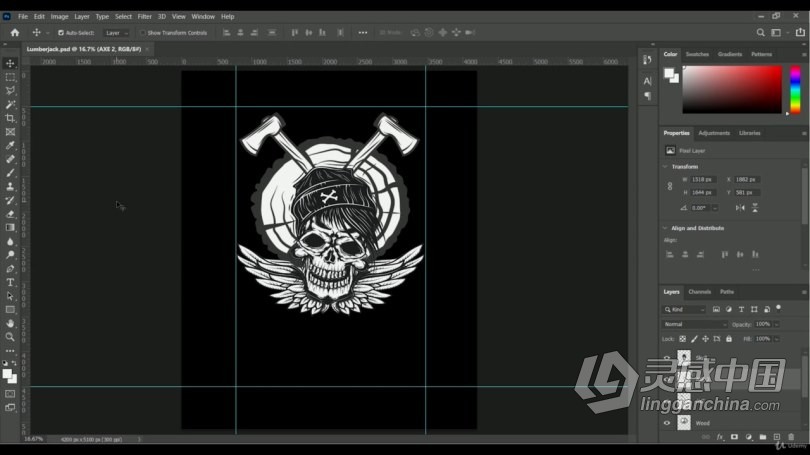
Task: Enable Show Transform Controls checkbox
Action: coord(143,33)
